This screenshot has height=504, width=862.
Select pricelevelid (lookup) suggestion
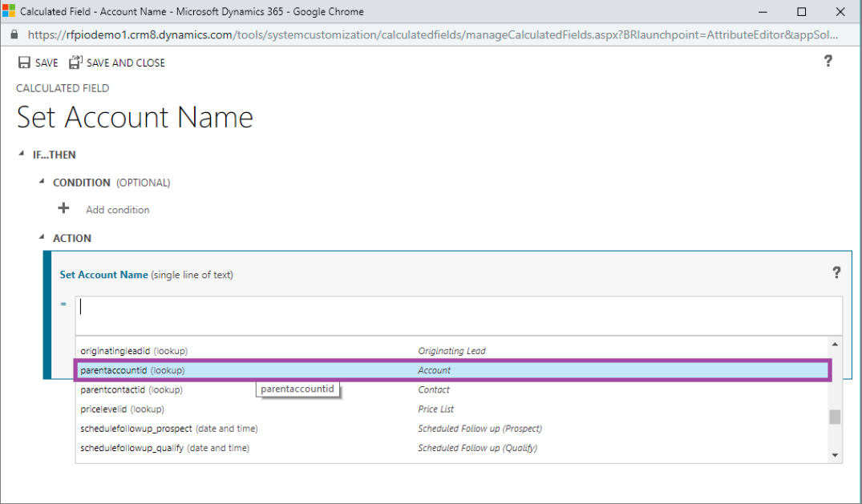[x=452, y=409]
